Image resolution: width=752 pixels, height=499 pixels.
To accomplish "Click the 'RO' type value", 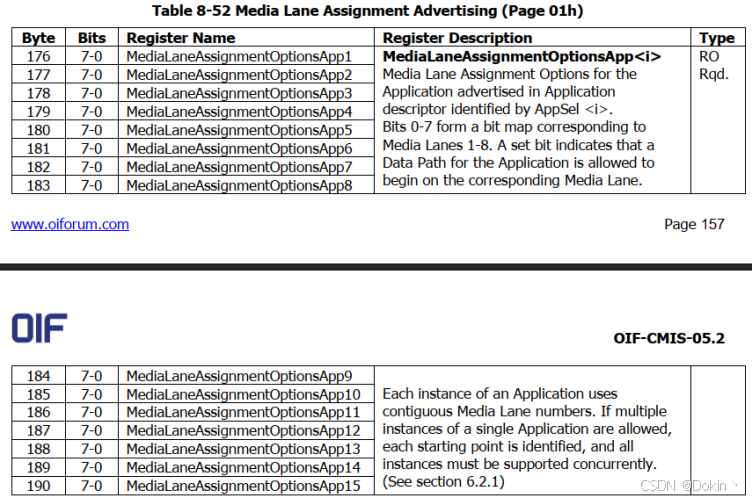I will coord(709,57).
